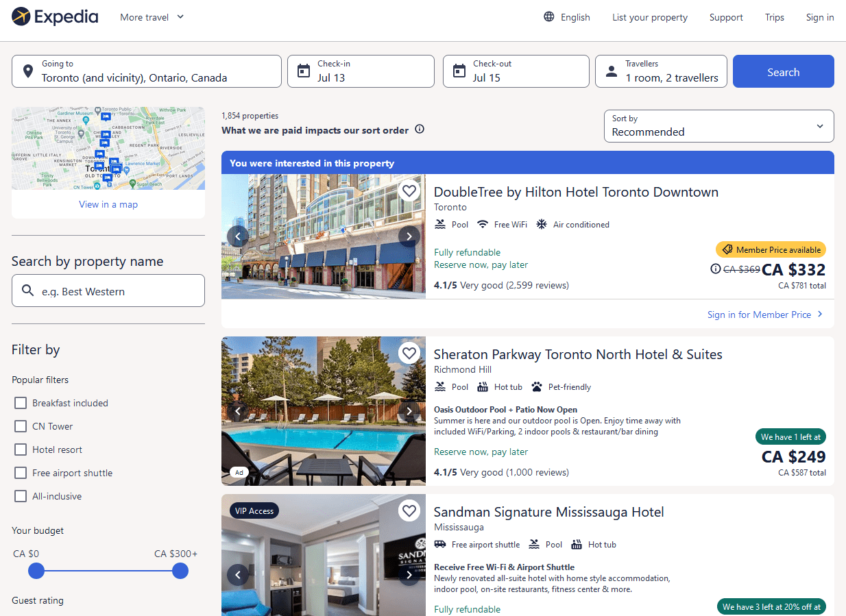Show previous photo of DoubleTree hotel
Viewport: 846px width, 616px height.
tap(238, 236)
